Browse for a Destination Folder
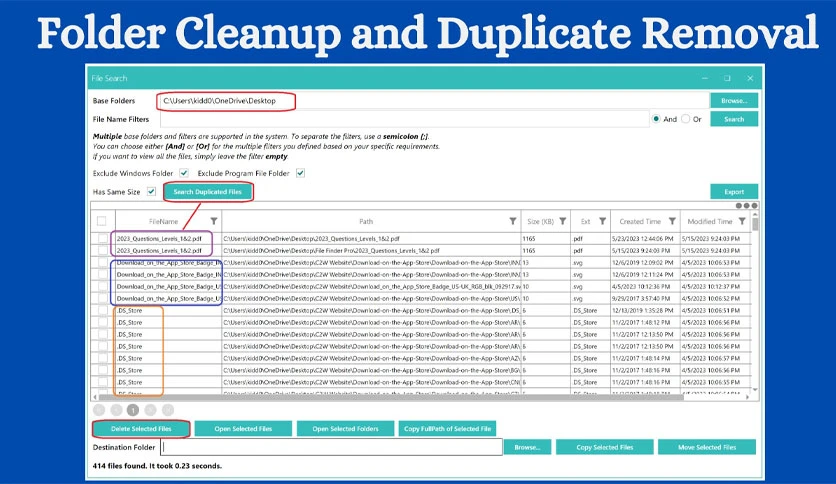 tap(527, 447)
